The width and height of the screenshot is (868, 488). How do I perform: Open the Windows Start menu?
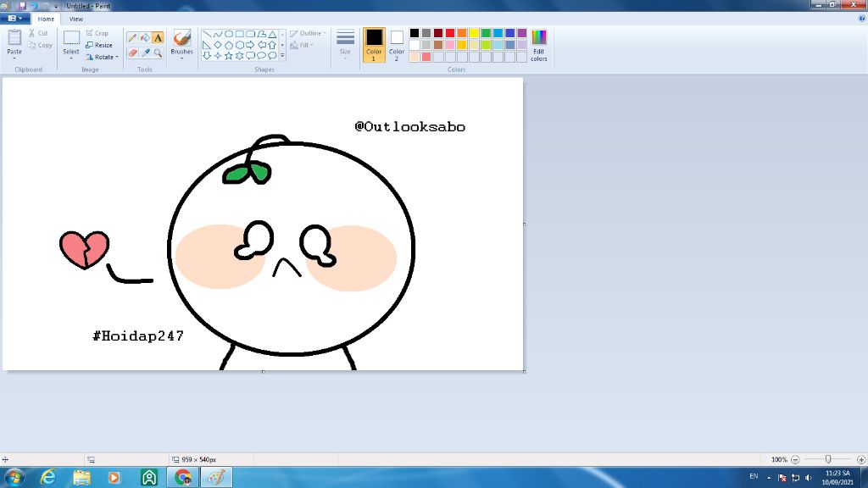(14, 477)
